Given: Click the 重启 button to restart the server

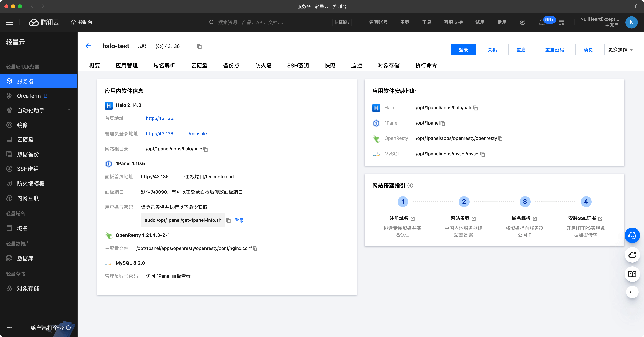Looking at the screenshot, I should (521, 50).
